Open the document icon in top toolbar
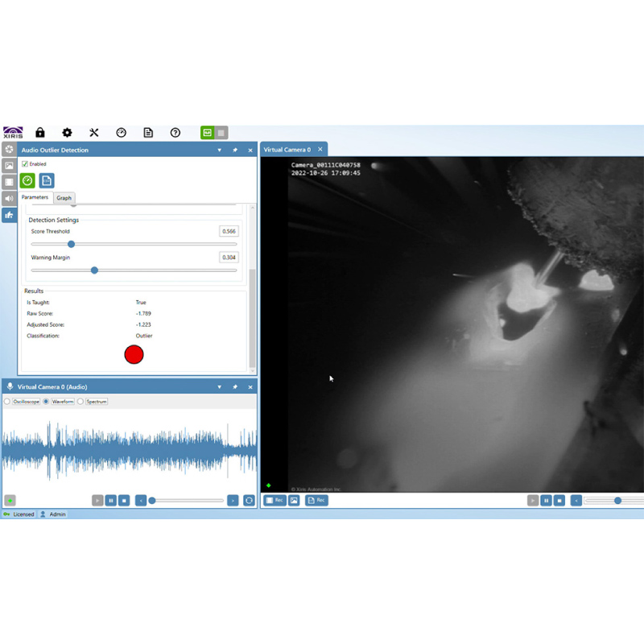The width and height of the screenshot is (644, 644). click(148, 132)
